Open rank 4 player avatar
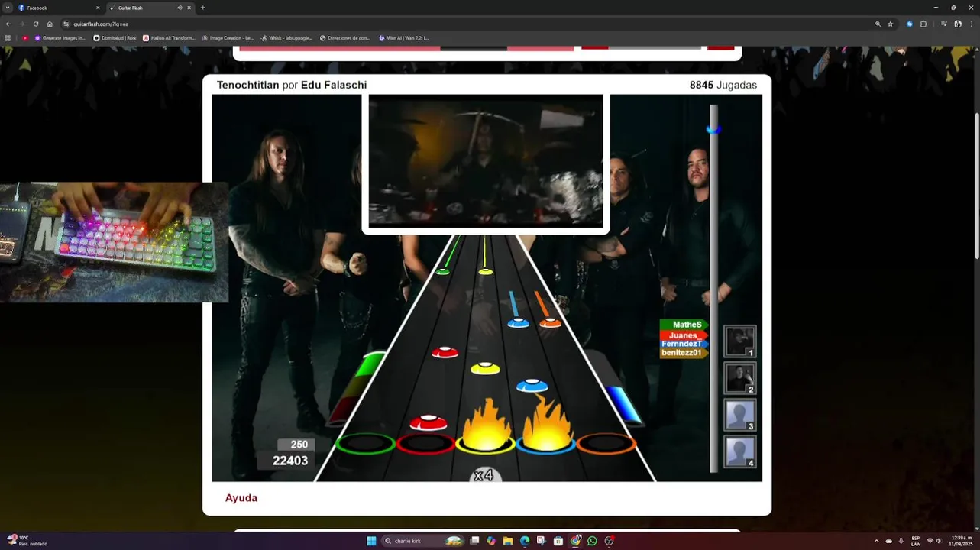Image resolution: width=980 pixels, height=550 pixels. 740,451
